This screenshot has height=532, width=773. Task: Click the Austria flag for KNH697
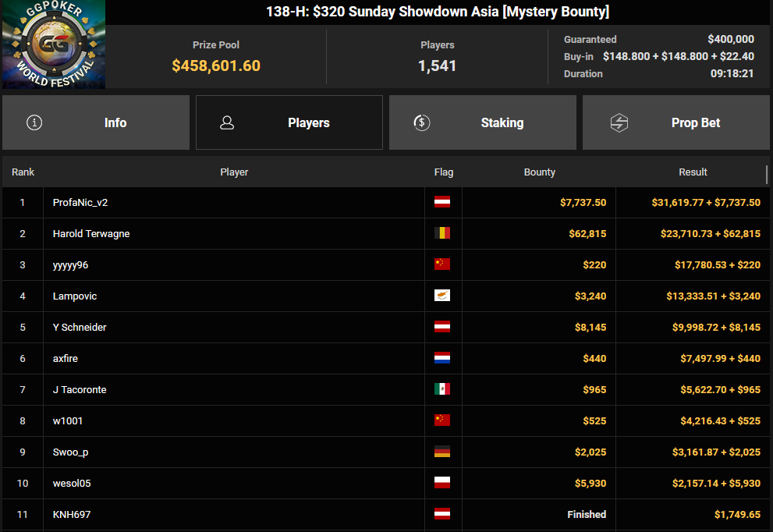click(442, 514)
